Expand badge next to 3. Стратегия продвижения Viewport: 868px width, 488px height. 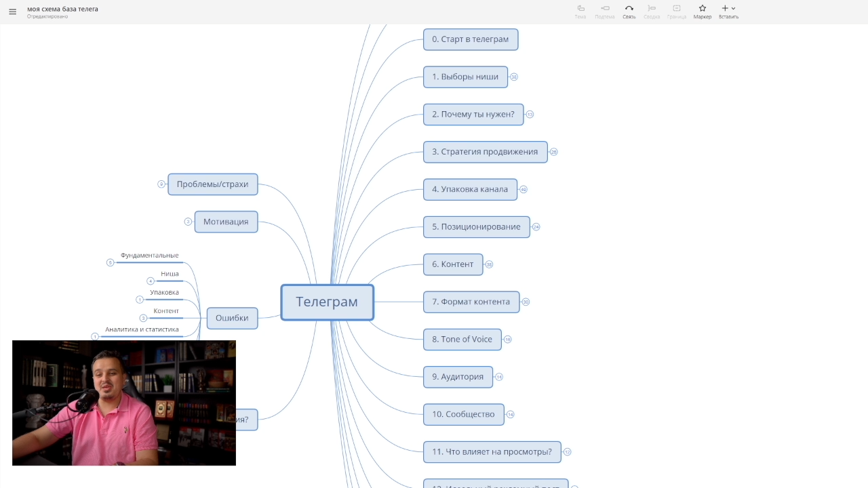tap(554, 152)
